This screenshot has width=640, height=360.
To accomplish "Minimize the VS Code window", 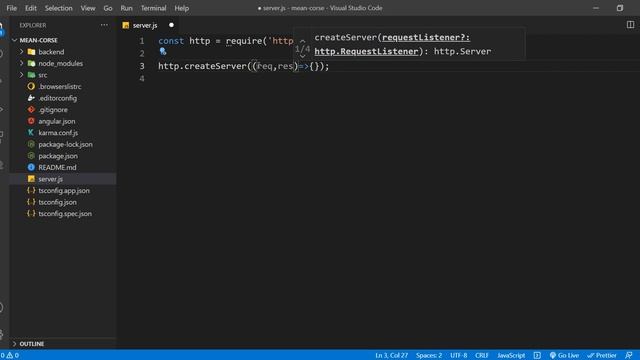I will [596, 8].
